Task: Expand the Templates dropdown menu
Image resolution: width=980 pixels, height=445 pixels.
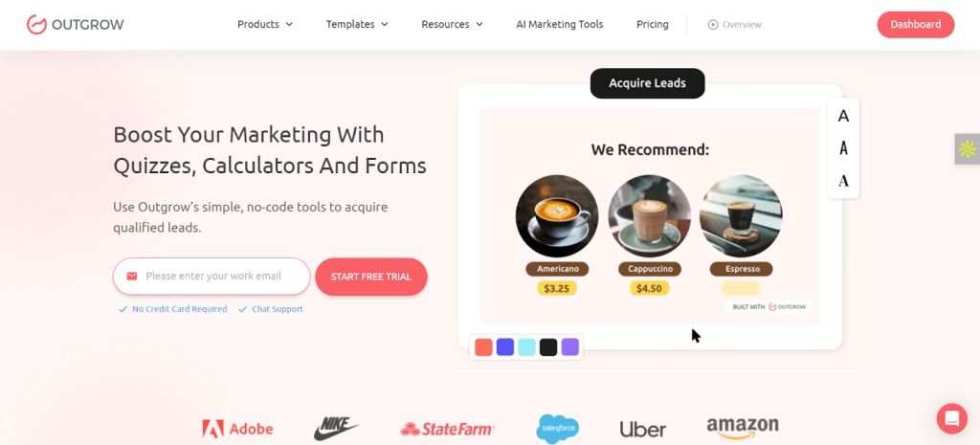Action: pyautogui.click(x=357, y=24)
